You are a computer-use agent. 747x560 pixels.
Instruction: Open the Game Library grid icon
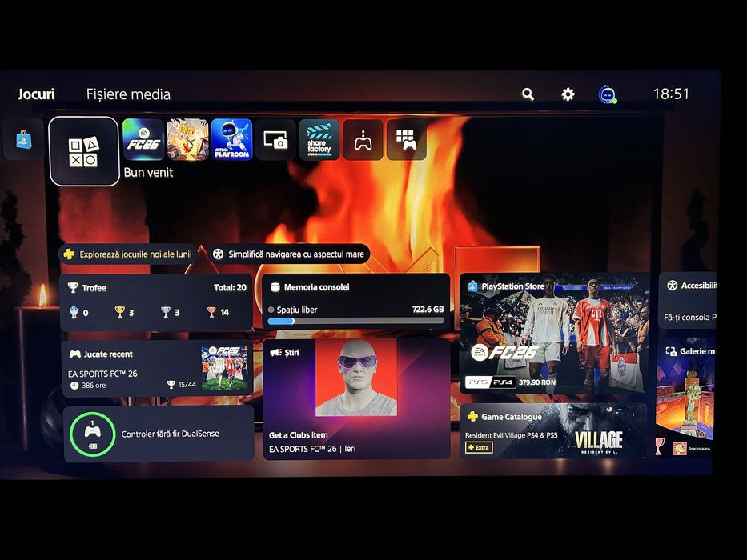click(407, 139)
